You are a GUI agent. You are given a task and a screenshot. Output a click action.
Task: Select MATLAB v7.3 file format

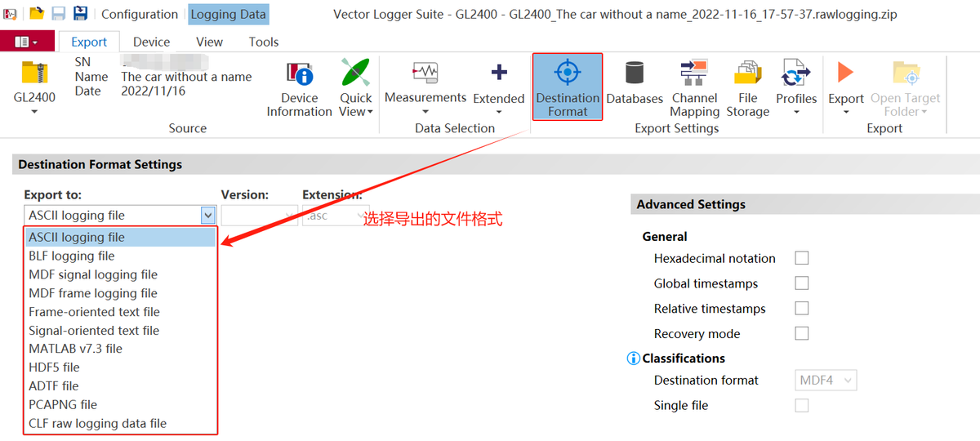coord(75,349)
